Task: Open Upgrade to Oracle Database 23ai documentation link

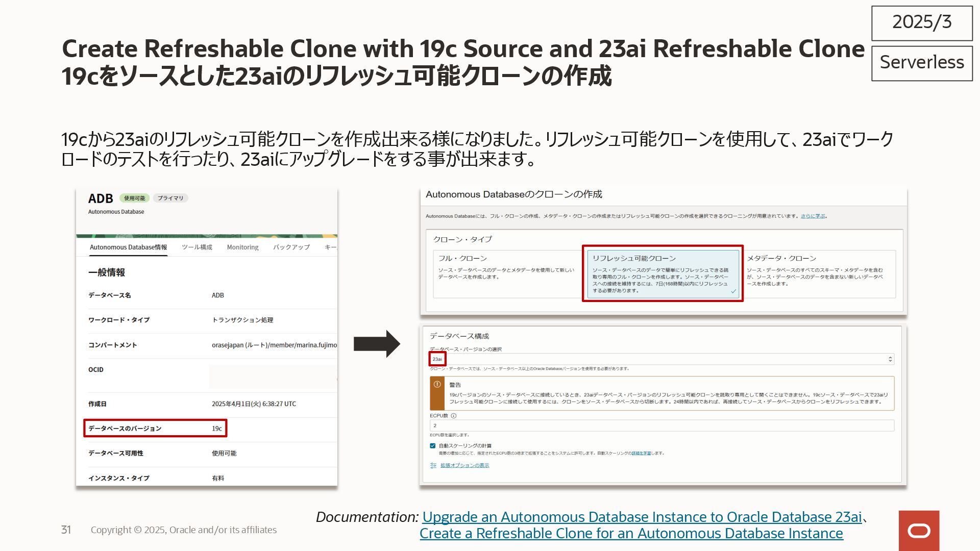Action: pyautogui.click(x=642, y=517)
